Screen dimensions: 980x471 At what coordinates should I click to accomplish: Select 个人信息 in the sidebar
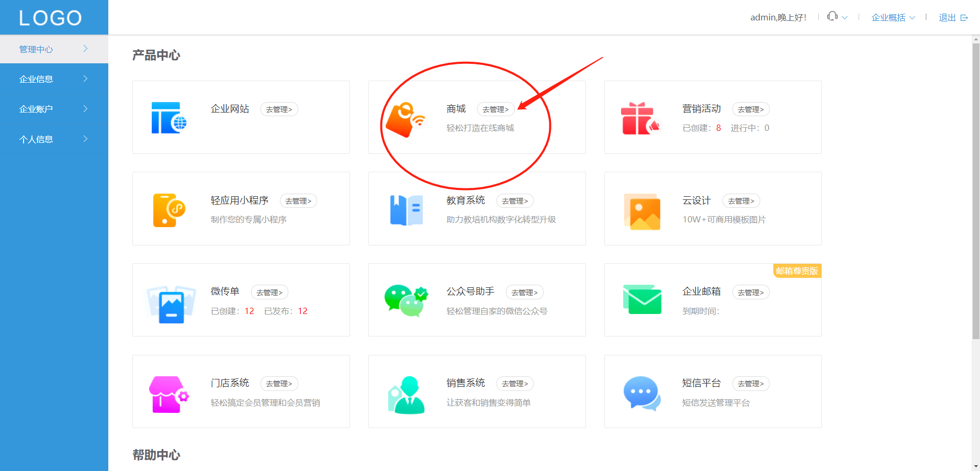coord(54,139)
